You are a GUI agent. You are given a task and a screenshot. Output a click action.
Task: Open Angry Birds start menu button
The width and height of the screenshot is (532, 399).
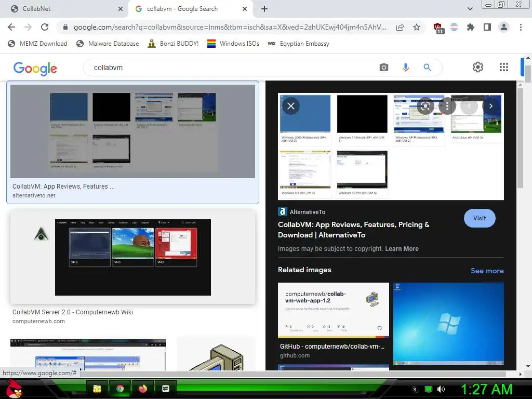pyautogui.click(x=14, y=389)
